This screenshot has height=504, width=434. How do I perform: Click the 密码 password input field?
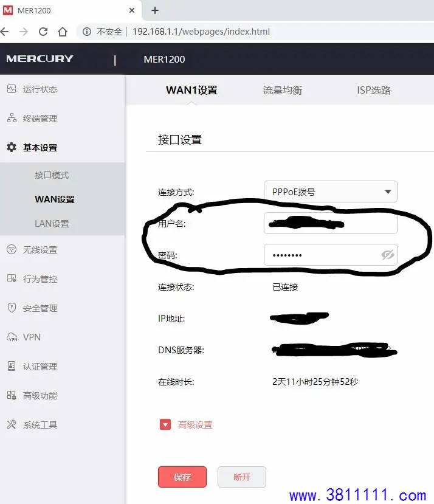click(330, 255)
